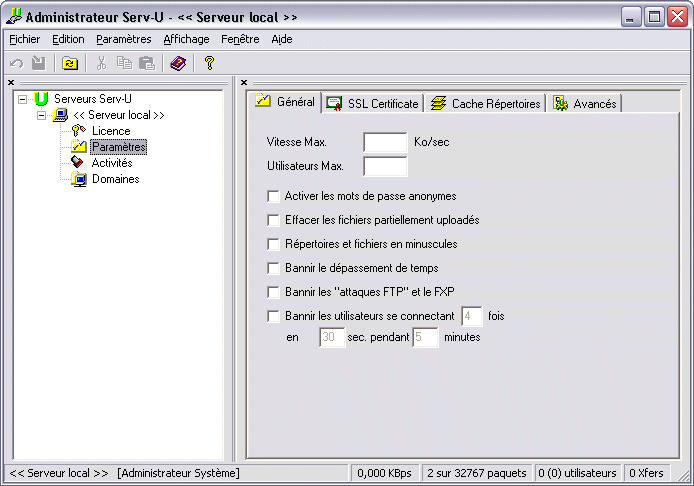694x486 pixels.
Task: Open the purple help book icon
Action: coord(178,63)
